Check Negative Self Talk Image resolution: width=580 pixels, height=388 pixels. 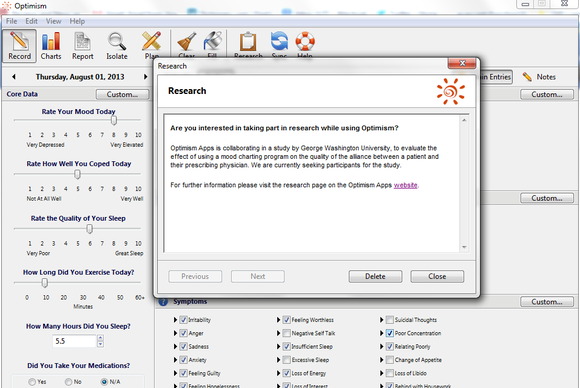coord(286,333)
